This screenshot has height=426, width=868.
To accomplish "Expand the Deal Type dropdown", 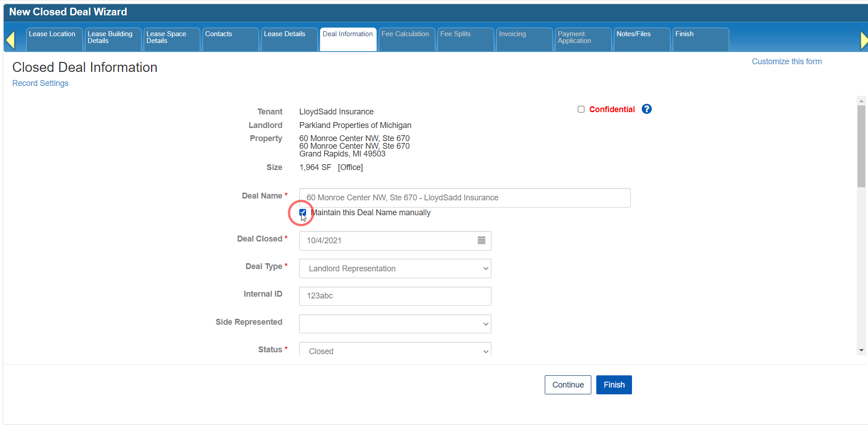I will [395, 269].
